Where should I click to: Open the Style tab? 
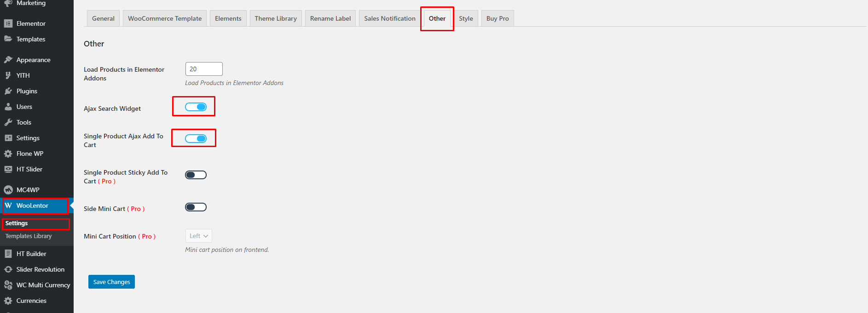point(466,18)
